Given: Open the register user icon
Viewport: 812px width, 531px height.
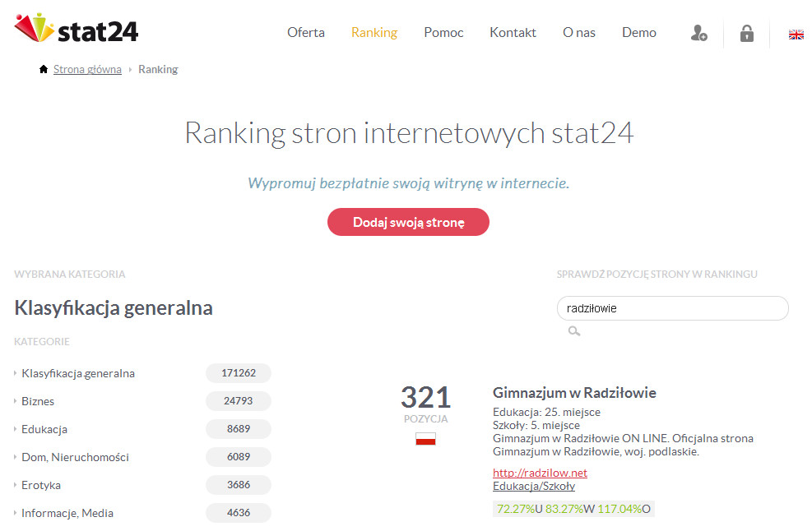Looking at the screenshot, I should (x=699, y=33).
